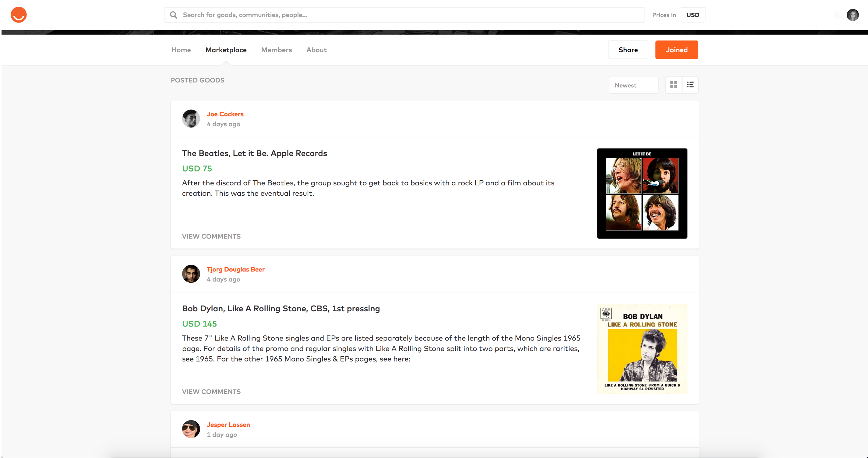Switch to grid view layout
This screenshot has width=868, height=458.
click(674, 85)
